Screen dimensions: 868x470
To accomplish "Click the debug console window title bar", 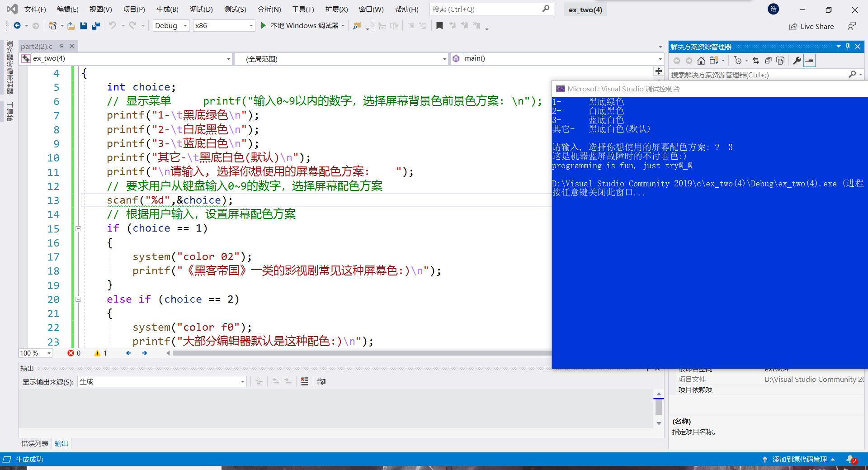I will coord(710,89).
